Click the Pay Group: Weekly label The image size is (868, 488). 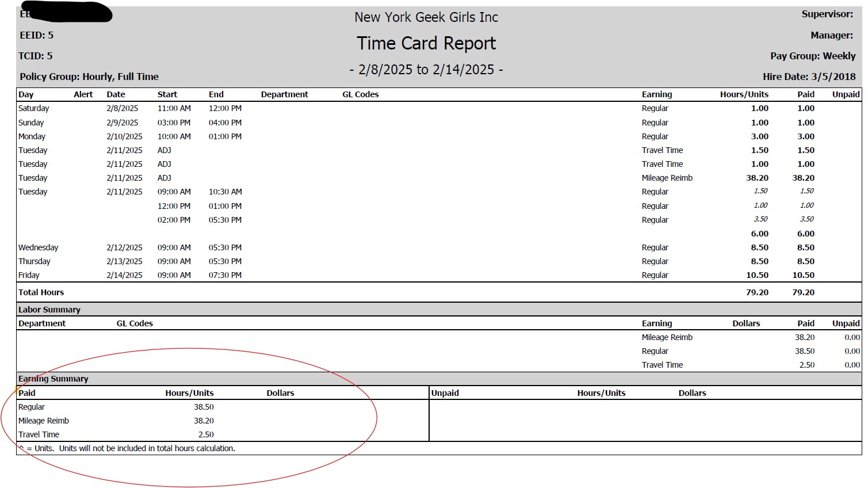(x=812, y=56)
